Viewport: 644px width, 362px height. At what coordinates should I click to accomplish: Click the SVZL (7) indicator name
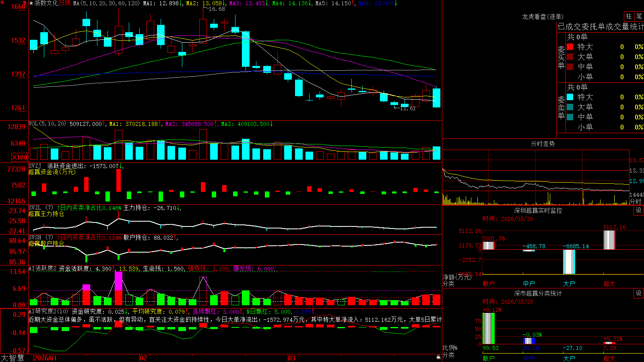click(x=41, y=208)
